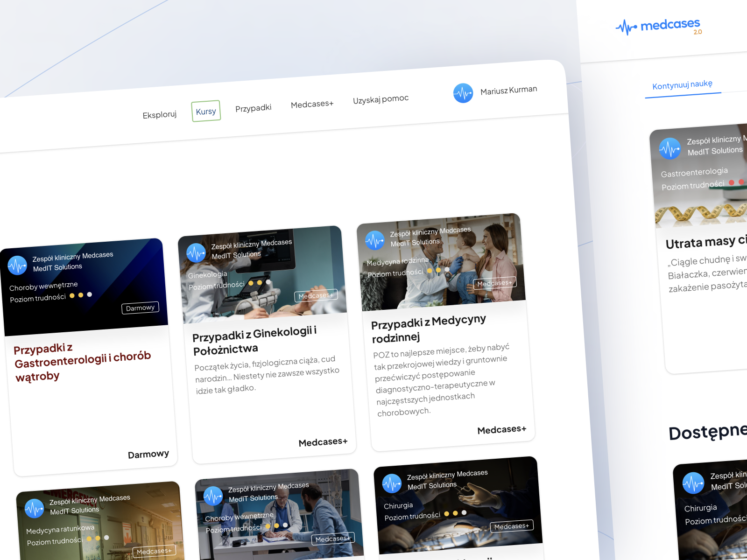Viewport: 747px width, 560px height.
Task: Click the Darmowy badge on the Gastroenterologii image
Action: 140,308
